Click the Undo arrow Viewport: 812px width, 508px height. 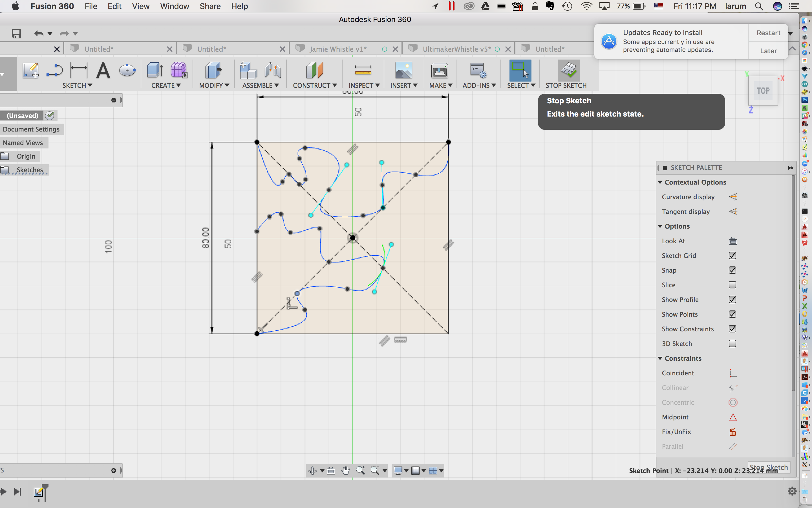(39, 33)
